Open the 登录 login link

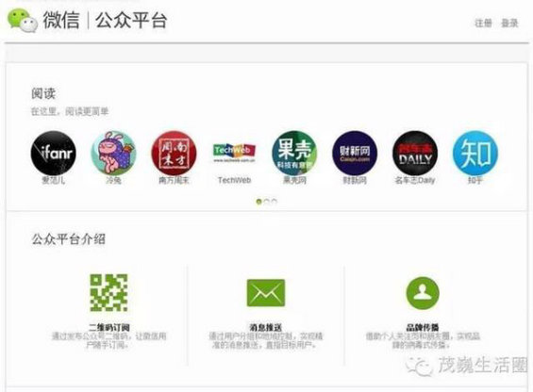click(509, 24)
